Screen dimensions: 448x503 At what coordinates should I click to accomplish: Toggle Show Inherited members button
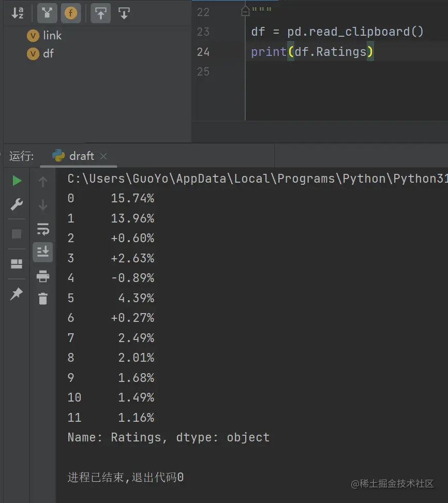point(47,13)
